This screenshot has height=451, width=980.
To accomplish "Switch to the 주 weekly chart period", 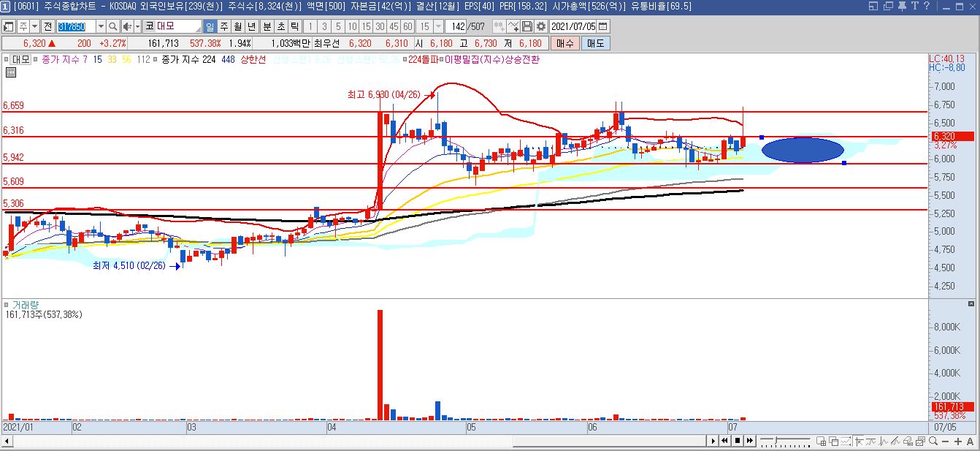I will tap(224, 26).
